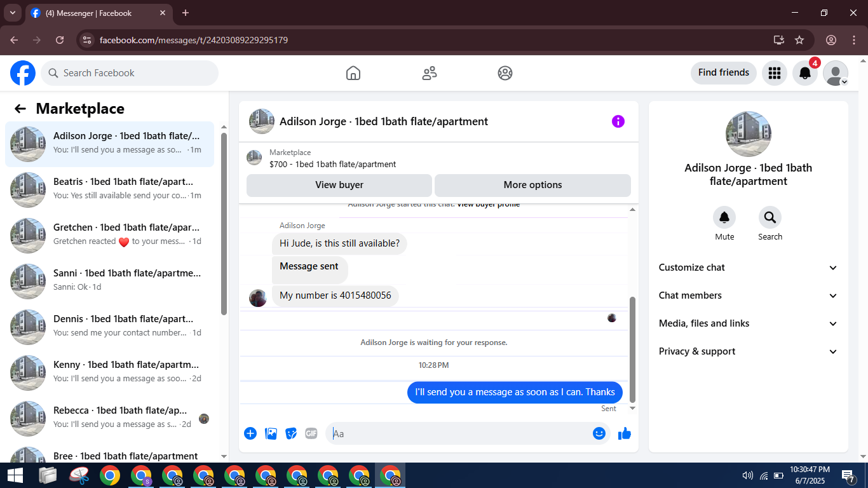Viewport: 868px width, 488px height.
Task: Open emoji picker in message box
Action: 599,433
